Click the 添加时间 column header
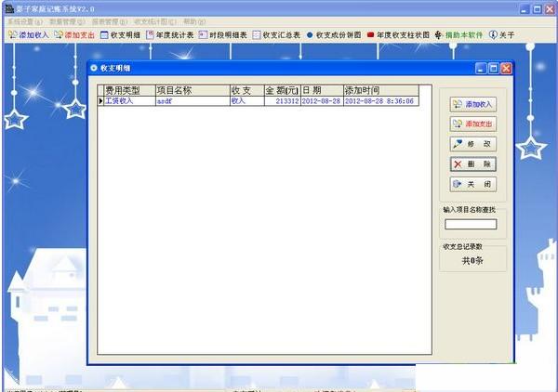Screen dimensions: 558x392 click(381, 90)
